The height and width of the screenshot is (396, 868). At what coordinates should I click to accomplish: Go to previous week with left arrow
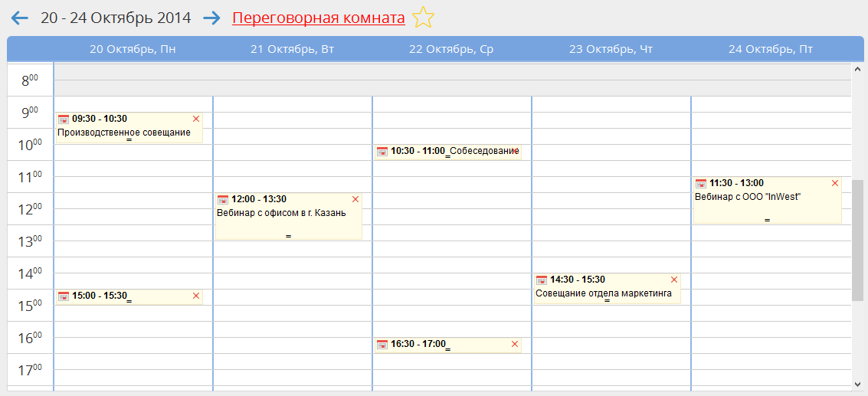pos(20,18)
